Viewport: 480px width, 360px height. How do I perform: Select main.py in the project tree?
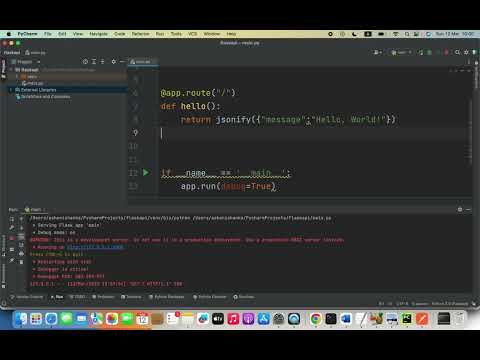(33, 83)
